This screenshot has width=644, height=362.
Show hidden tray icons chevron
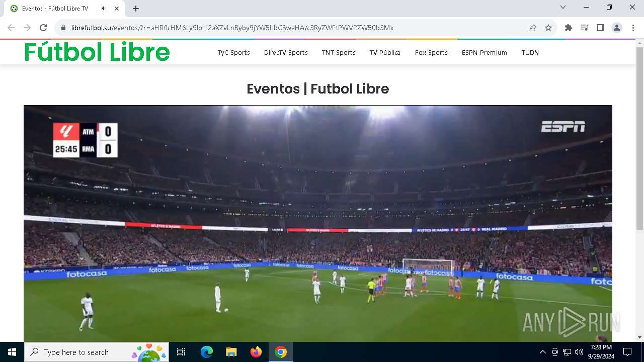[542, 352]
